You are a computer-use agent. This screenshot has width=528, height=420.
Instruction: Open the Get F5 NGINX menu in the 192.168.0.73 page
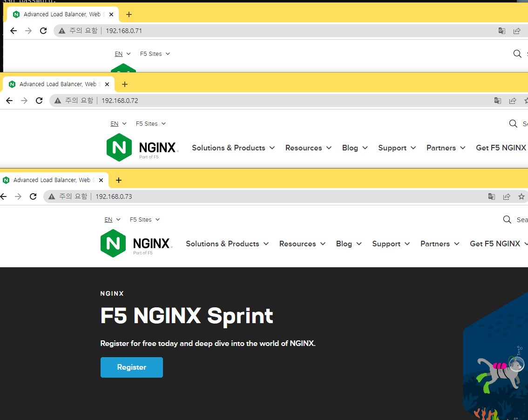pyautogui.click(x=499, y=244)
